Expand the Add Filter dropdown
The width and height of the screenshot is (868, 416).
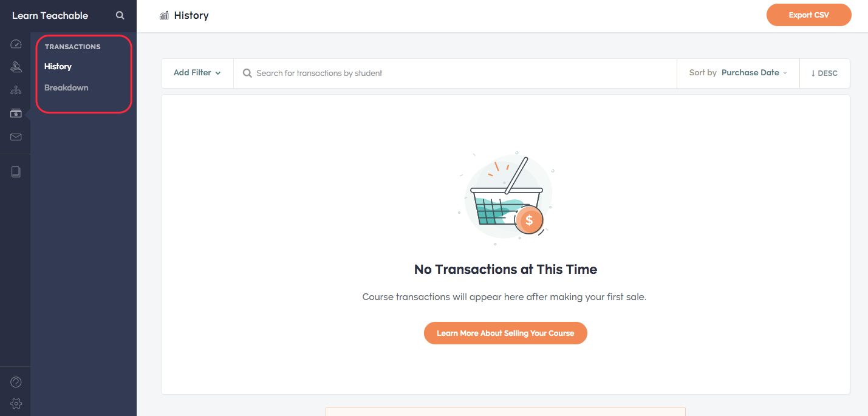pyautogui.click(x=197, y=73)
